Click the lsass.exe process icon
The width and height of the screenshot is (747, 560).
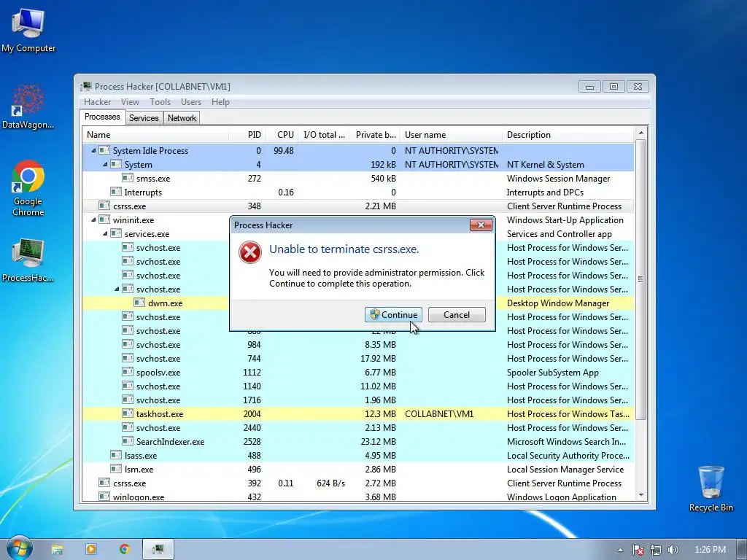(116, 455)
